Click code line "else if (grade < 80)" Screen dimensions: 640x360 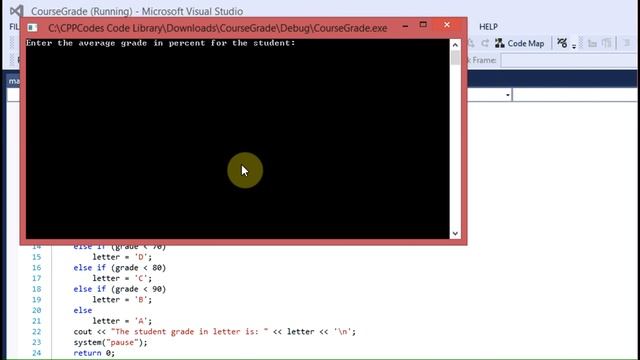pos(120,268)
